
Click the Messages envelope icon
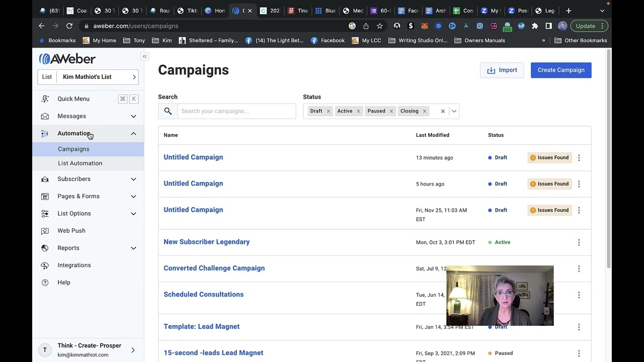[x=45, y=116]
